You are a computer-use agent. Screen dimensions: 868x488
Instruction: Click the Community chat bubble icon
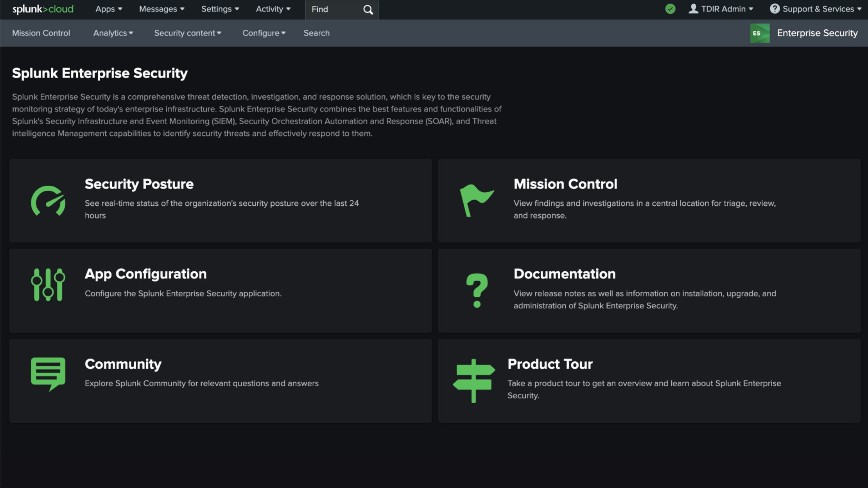(x=48, y=373)
